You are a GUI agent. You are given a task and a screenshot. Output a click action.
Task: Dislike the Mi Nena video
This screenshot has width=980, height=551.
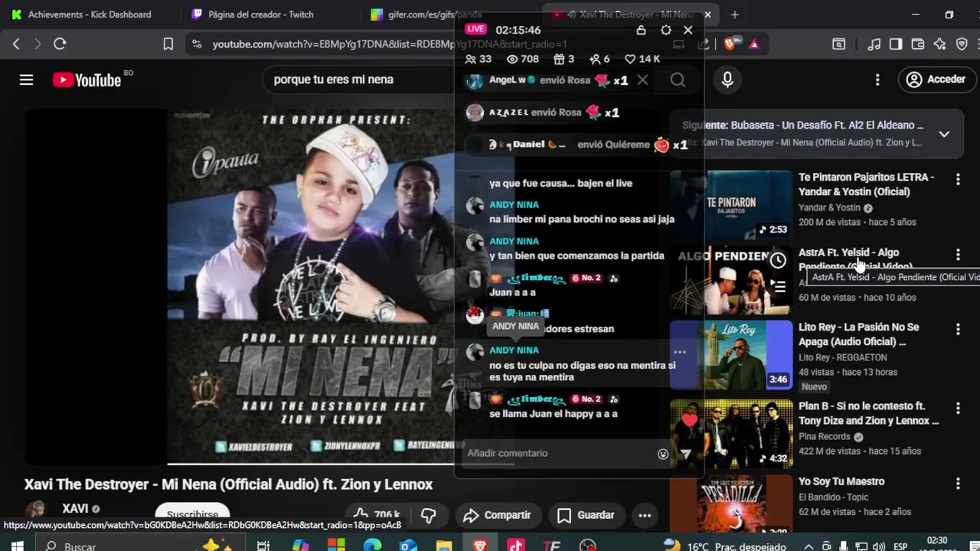[x=429, y=515]
